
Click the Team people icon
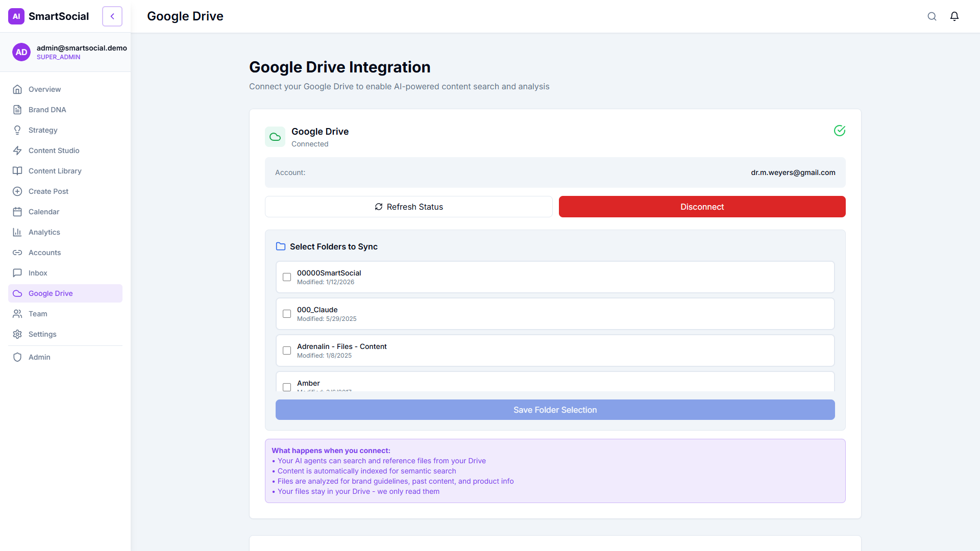(17, 314)
